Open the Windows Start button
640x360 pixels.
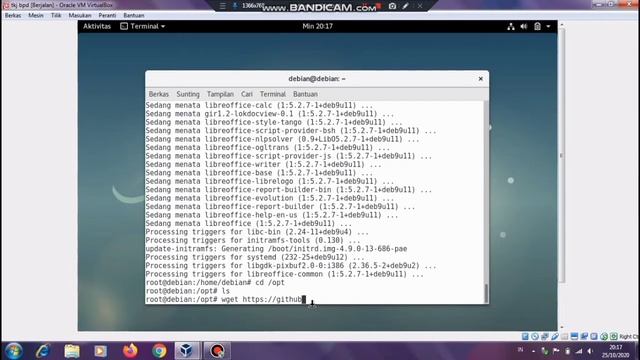13,351
